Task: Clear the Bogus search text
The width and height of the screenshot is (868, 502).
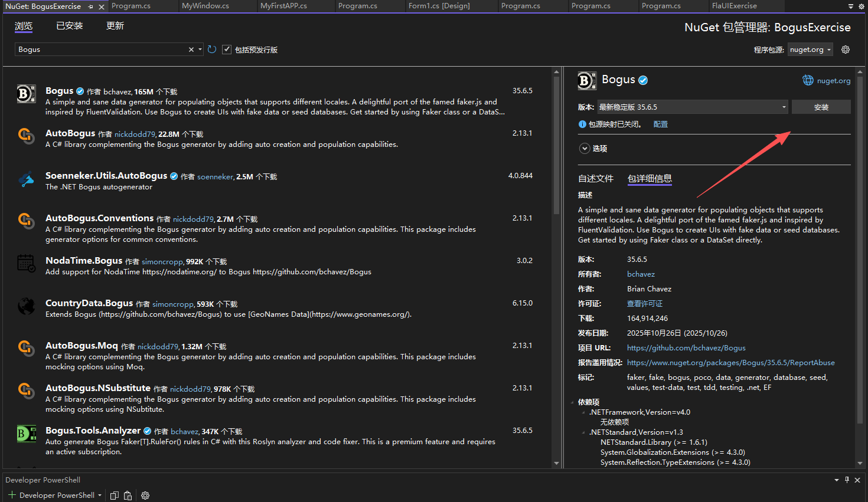Action: (191, 50)
